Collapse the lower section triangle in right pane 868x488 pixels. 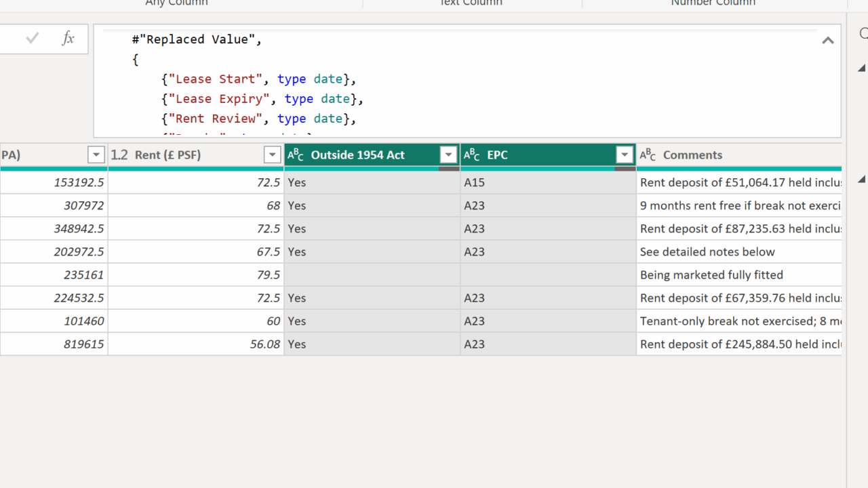862,180
